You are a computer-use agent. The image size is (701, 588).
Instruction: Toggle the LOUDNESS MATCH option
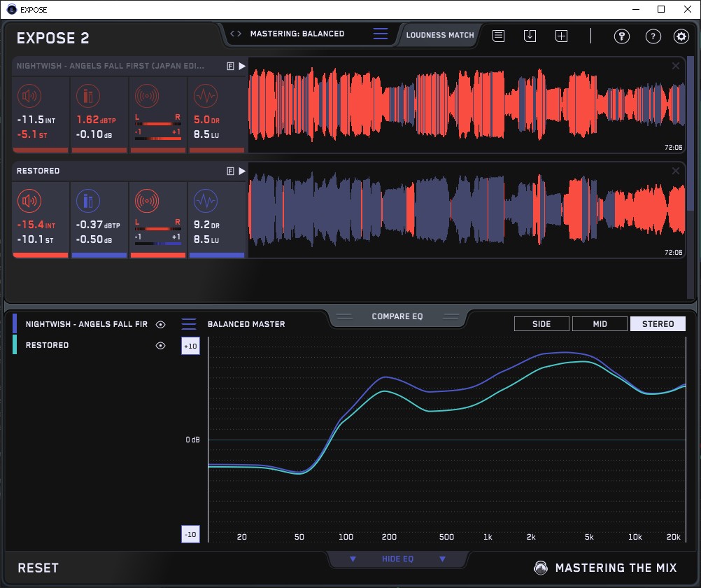point(440,34)
